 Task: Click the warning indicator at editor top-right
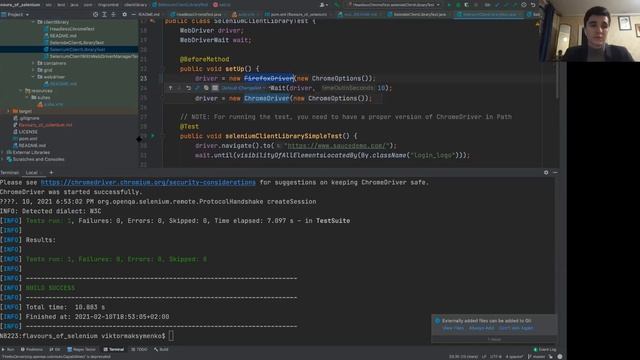(538, 24)
